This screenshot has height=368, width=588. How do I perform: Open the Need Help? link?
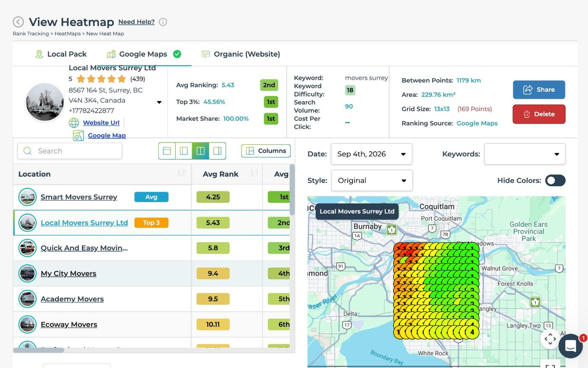tap(136, 22)
